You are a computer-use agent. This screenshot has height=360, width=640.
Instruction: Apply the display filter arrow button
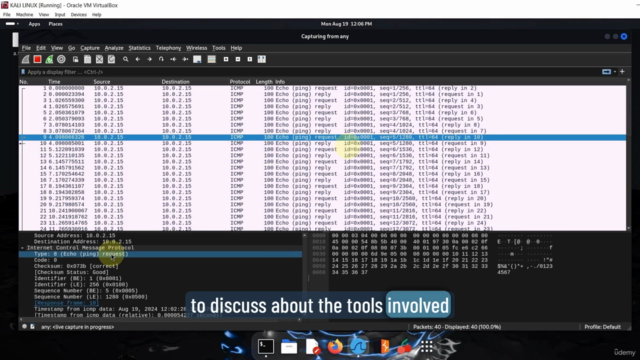click(607, 72)
